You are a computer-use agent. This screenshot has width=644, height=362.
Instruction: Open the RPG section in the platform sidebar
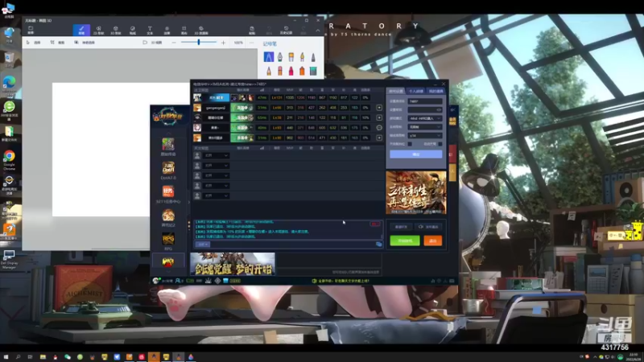pyautogui.click(x=168, y=241)
